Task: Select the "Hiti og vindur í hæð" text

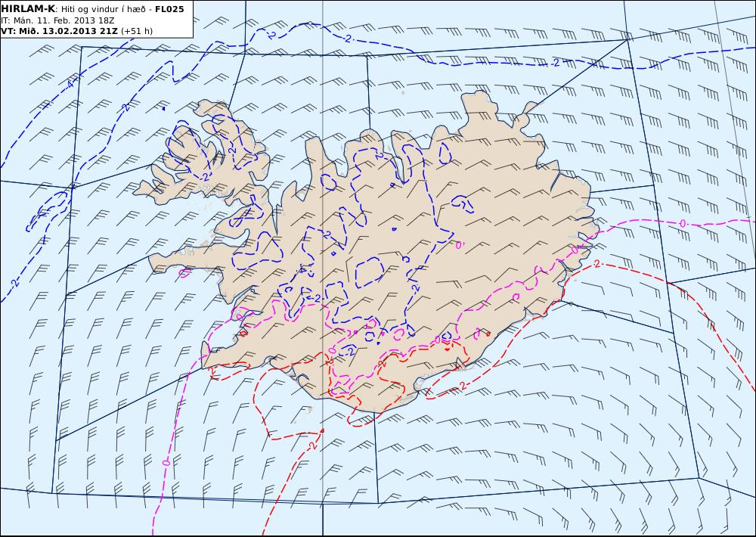Action: click(103, 10)
